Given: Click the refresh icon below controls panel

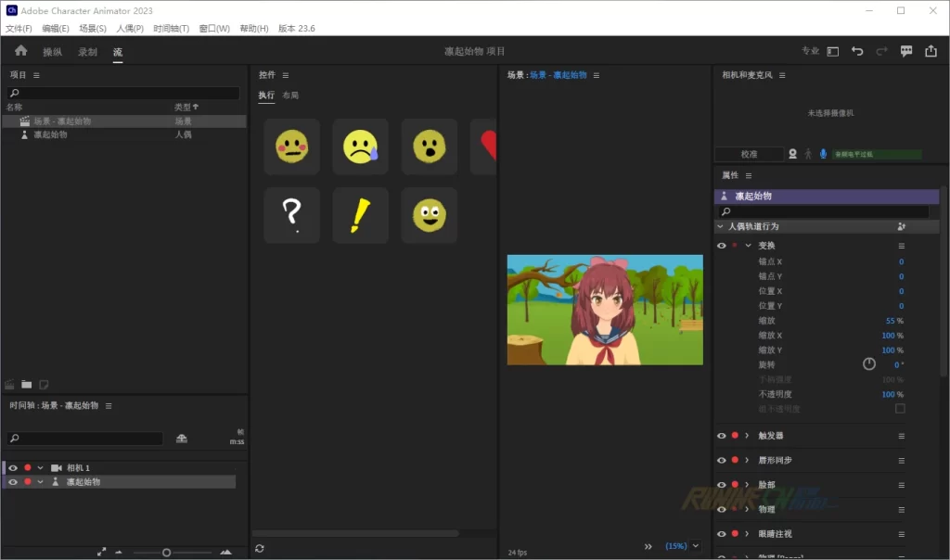Looking at the screenshot, I should click(x=260, y=549).
